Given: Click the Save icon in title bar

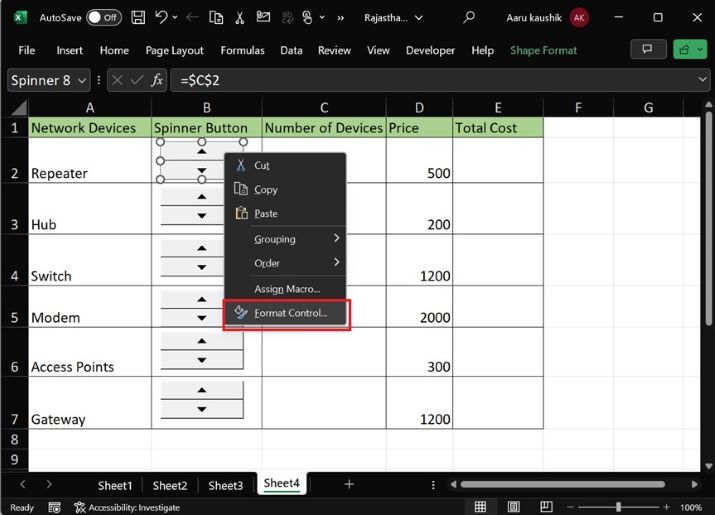Looking at the screenshot, I should coord(138,17).
